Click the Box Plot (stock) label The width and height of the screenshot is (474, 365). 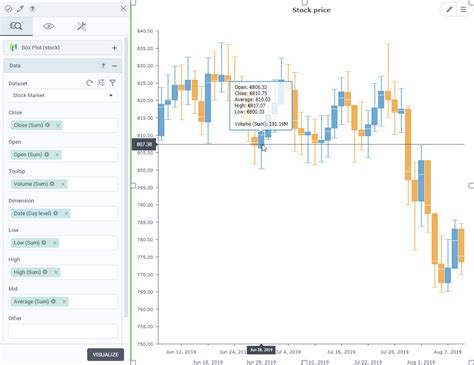coord(41,47)
